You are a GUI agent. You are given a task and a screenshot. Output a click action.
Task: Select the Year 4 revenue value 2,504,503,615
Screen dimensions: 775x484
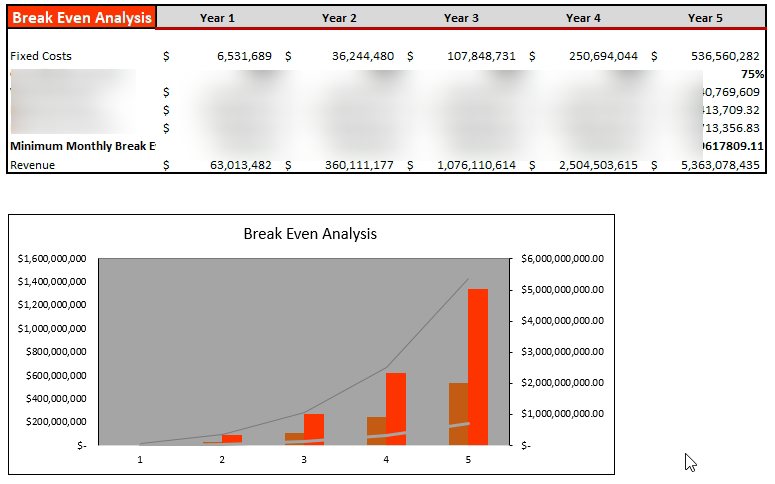click(599, 165)
